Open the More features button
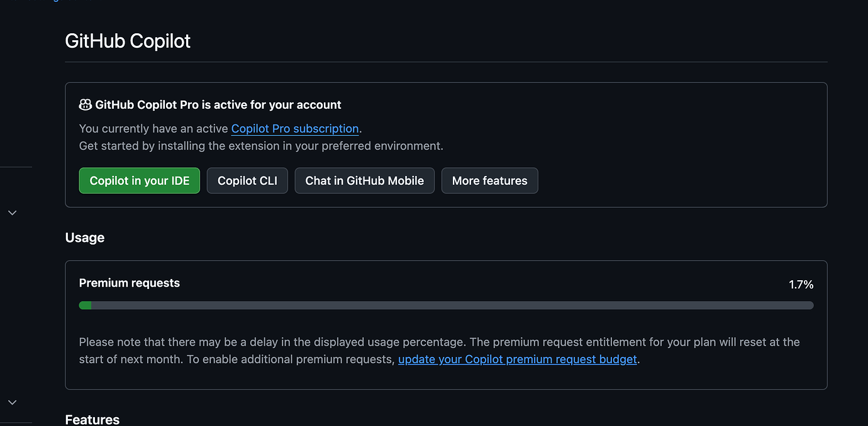This screenshot has width=868, height=426. [490, 180]
